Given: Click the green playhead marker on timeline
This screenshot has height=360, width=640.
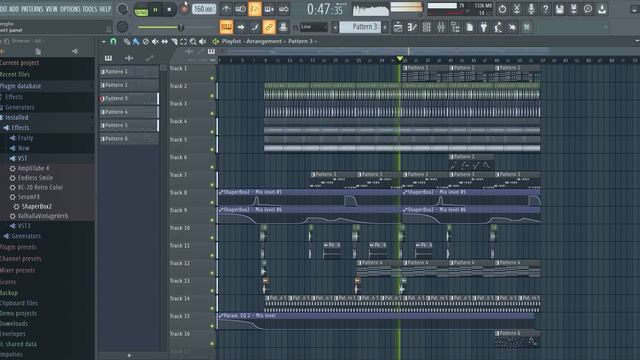Looking at the screenshot, I should (400, 60).
